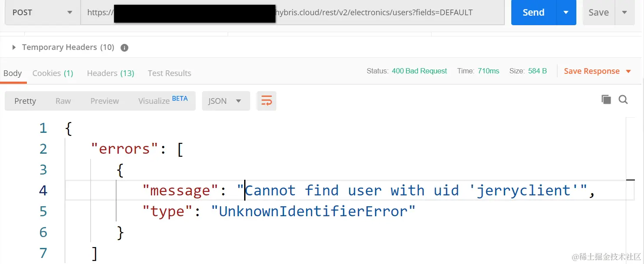Viewport: 644px width, 264px height.
Task: Click the '710ms' response time value
Action: point(488,71)
